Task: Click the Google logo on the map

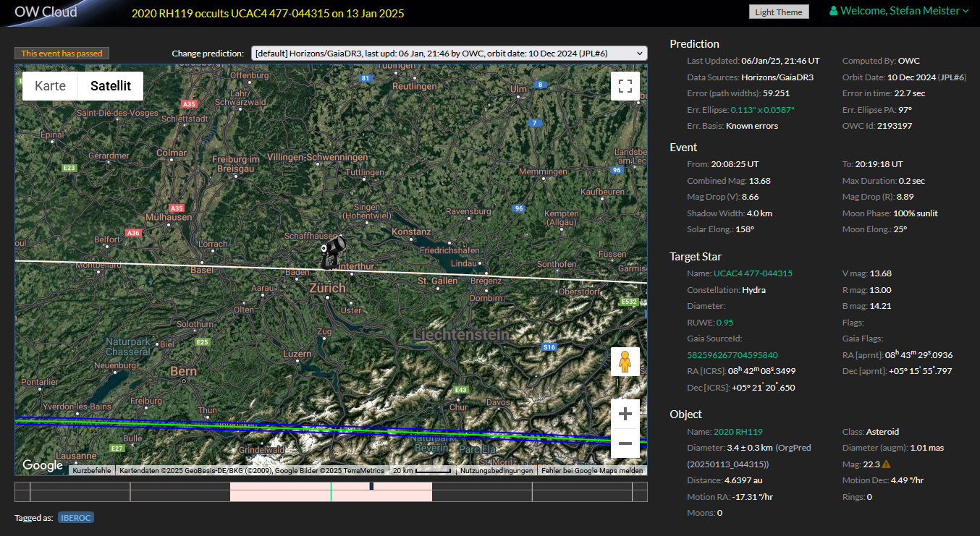Action: (x=42, y=466)
